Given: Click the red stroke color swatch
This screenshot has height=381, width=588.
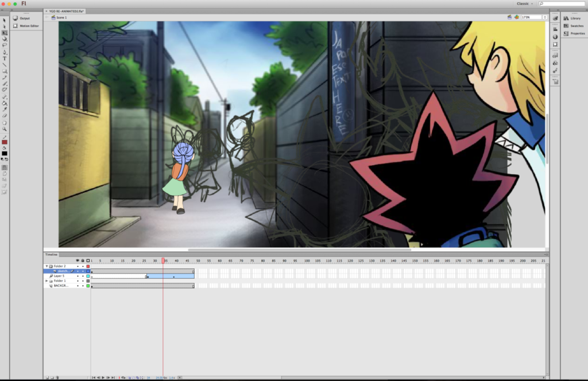Looking at the screenshot, I should [x=5, y=142].
